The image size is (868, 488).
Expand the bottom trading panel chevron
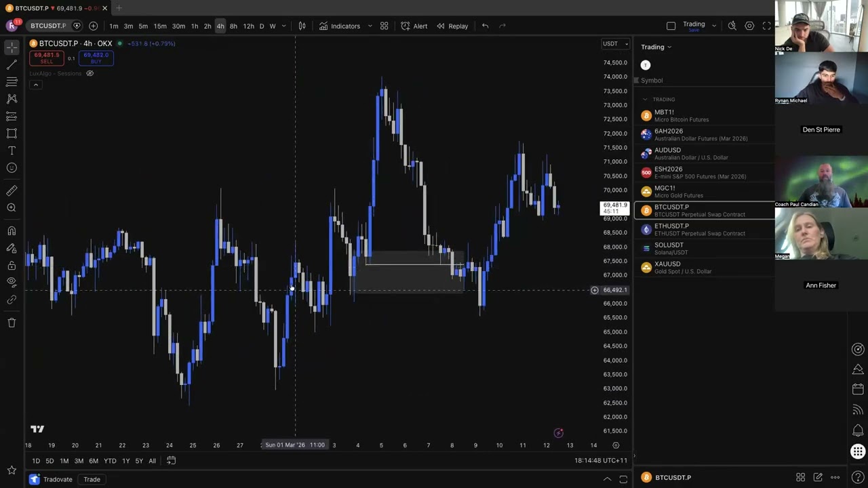click(607, 480)
